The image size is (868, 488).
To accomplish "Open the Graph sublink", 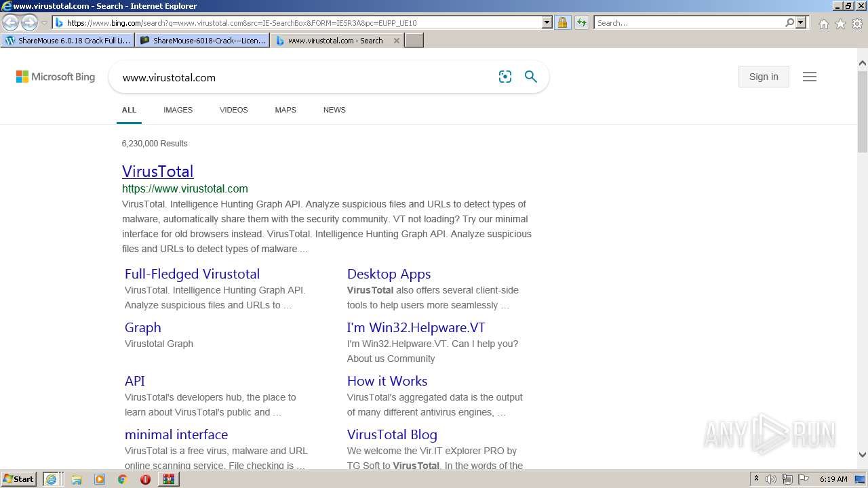I will [x=143, y=327].
